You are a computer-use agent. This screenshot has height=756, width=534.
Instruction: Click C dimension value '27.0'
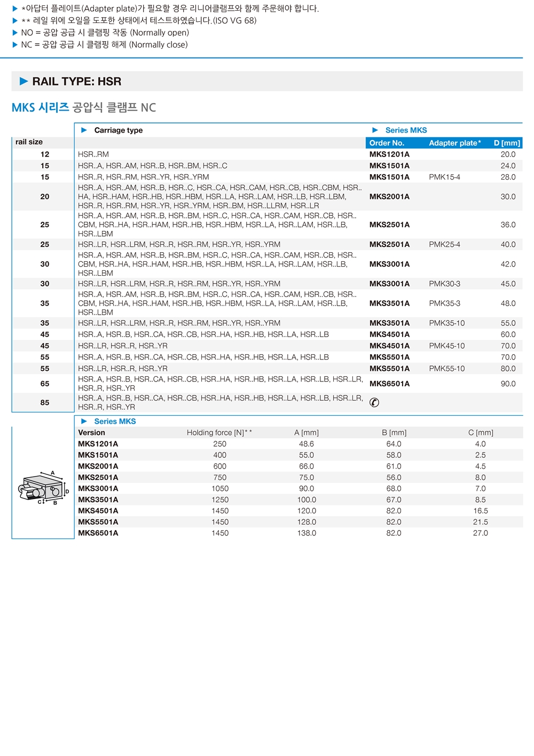[481, 533]
